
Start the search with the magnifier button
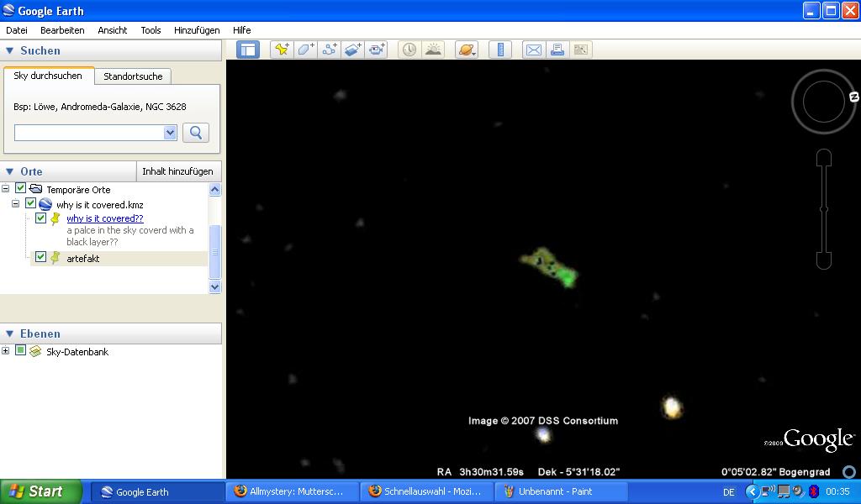pos(195,133)
